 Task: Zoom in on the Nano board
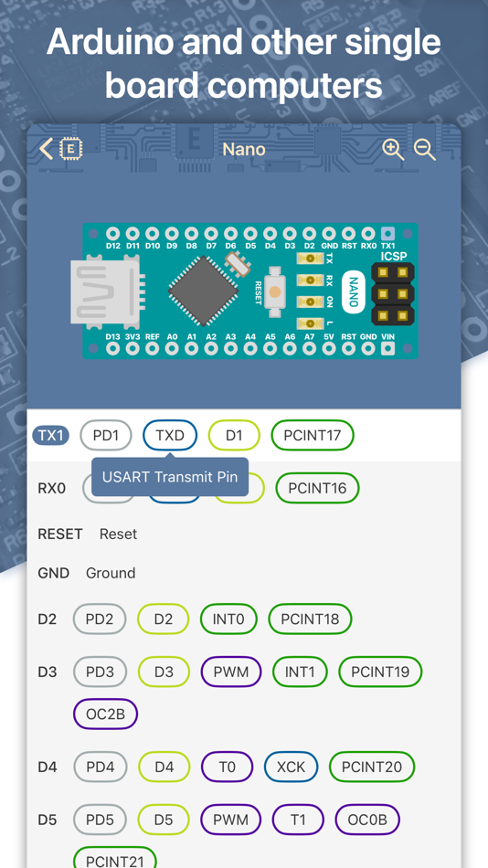coord(393,149)
